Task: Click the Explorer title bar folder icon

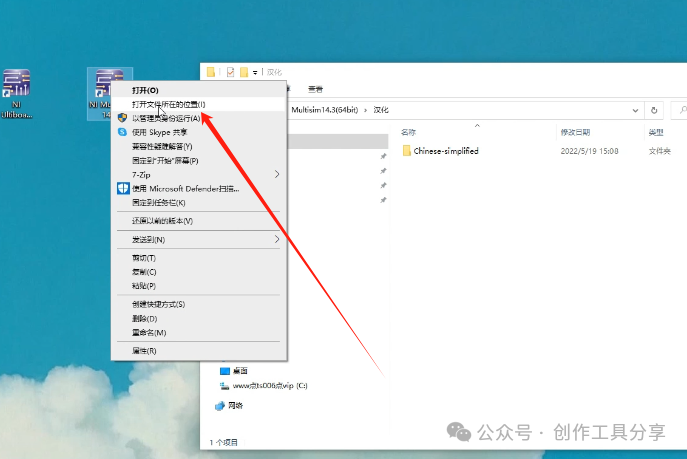Action: coord(211,72)
